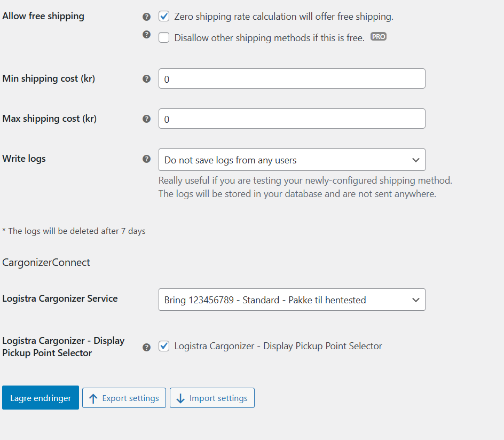Screen dimensions: 504x440
Task: Focus the Max shipping cost field
Action: click(x=292, y=119)
